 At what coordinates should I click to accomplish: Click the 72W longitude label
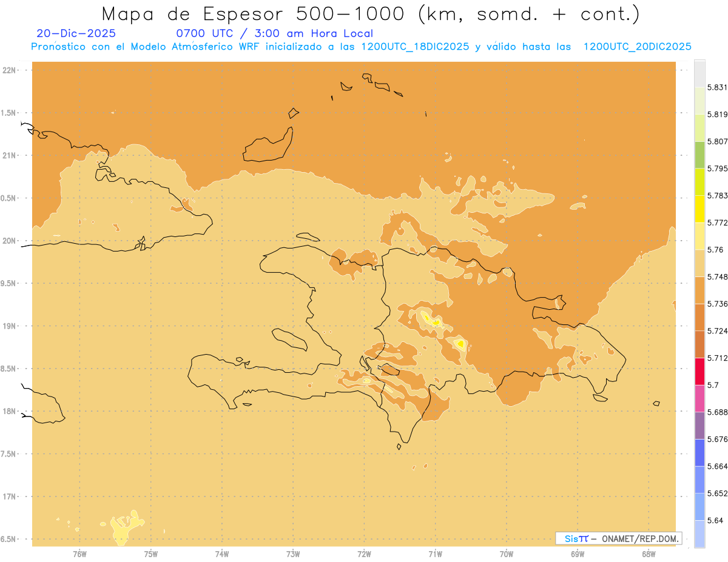(x=364, y=554)
